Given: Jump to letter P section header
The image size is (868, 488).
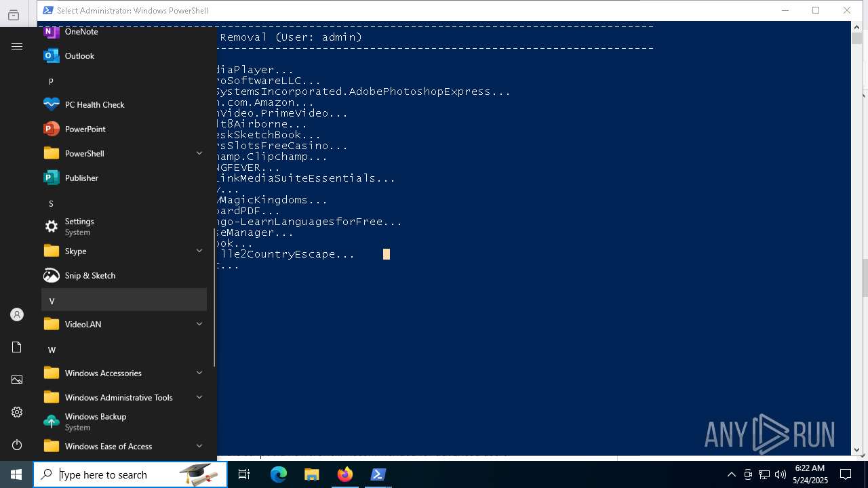Looking at the screenshot, I should (124, 81).
